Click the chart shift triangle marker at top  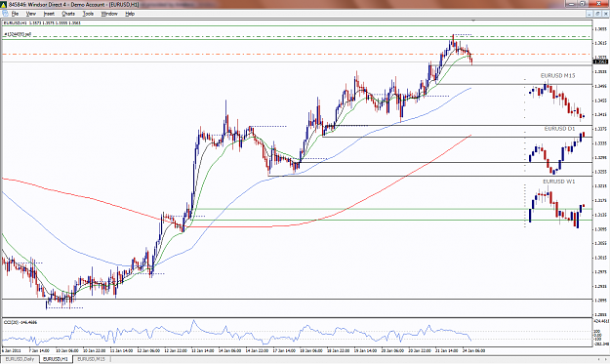[473, 20]
